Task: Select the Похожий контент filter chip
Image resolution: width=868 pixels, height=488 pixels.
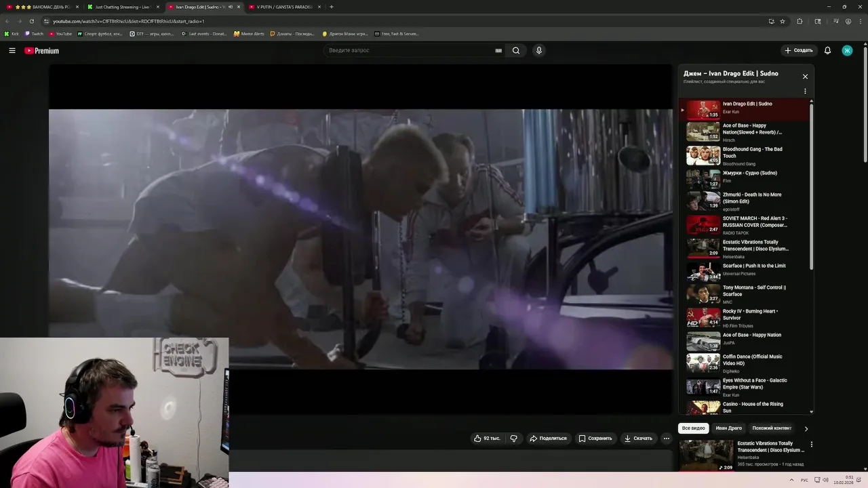Action: pos(772,428)
